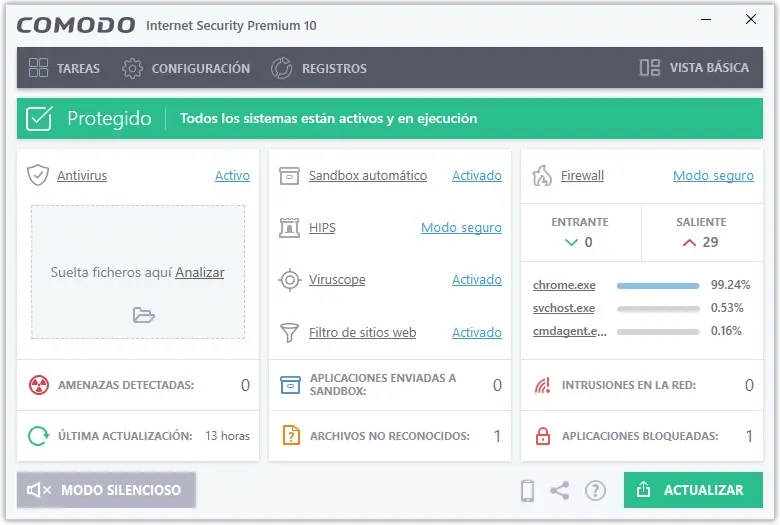
Task: Click the network intrusions signal icon
Action: [542, 385]
